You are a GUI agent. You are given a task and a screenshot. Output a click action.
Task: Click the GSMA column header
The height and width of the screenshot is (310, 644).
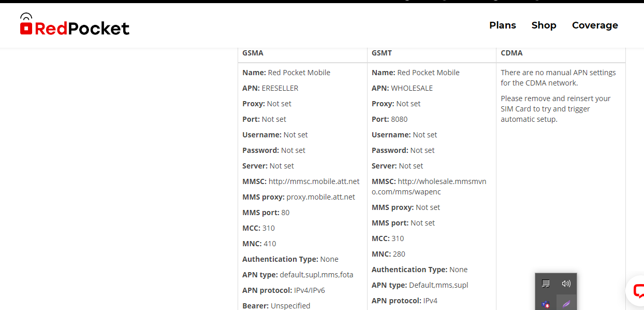253,52
